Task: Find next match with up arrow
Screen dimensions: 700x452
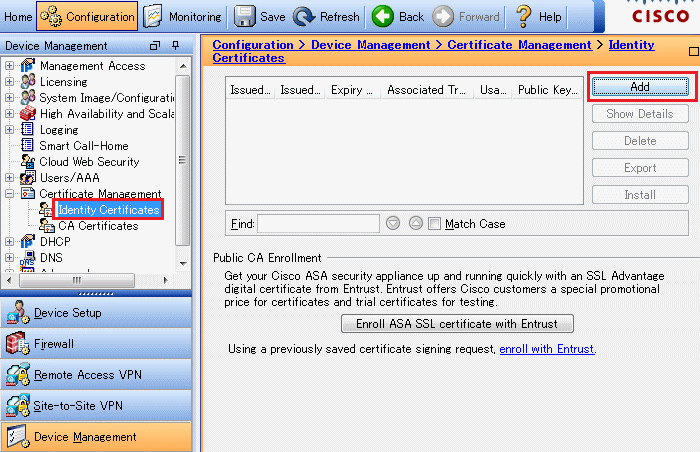Action: click(416, 223)
